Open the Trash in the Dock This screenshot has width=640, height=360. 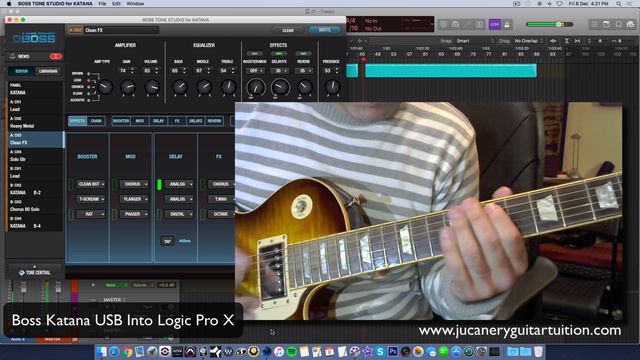click(x=538, y=351)
